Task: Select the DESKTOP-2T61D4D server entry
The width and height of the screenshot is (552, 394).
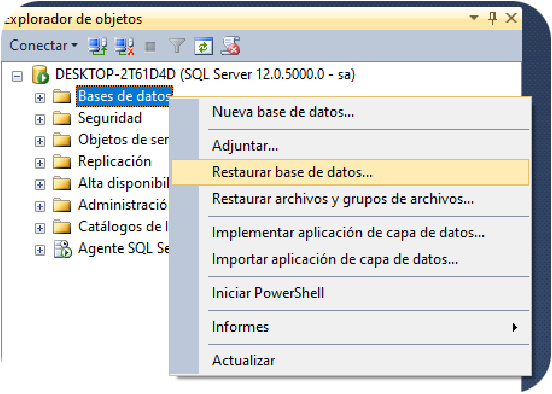Action: [205, 75]
